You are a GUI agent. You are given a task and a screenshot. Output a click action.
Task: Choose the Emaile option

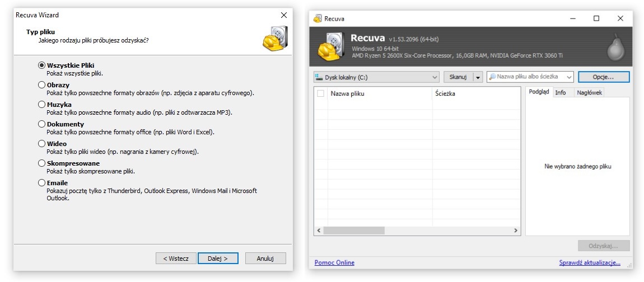coord(41,182)
